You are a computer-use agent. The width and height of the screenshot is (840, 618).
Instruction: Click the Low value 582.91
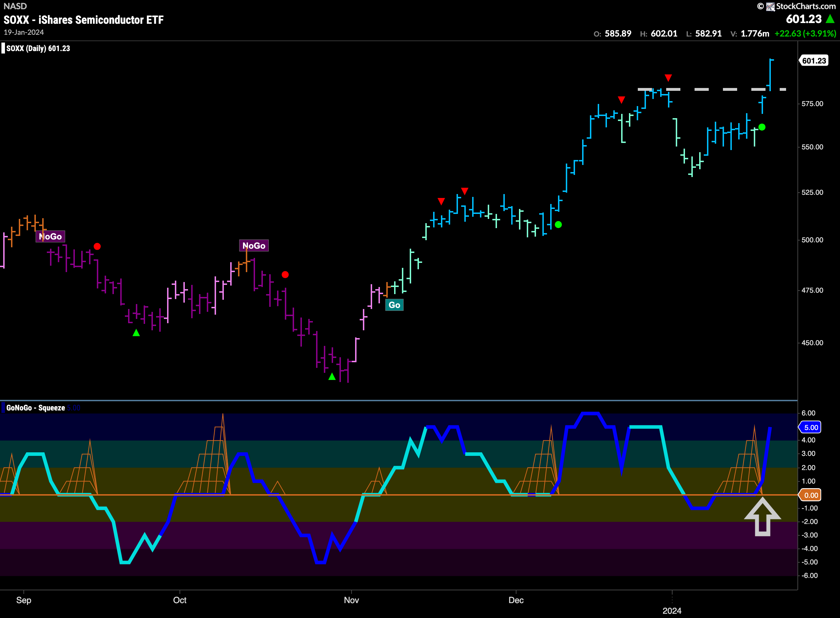pos(708,34)
